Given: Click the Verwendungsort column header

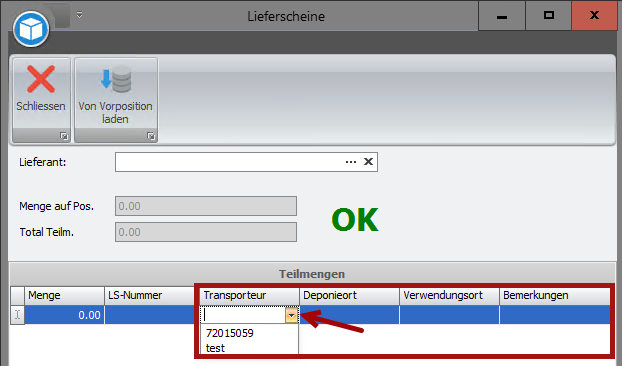Looking at the screenshot, I should point(449,295).
